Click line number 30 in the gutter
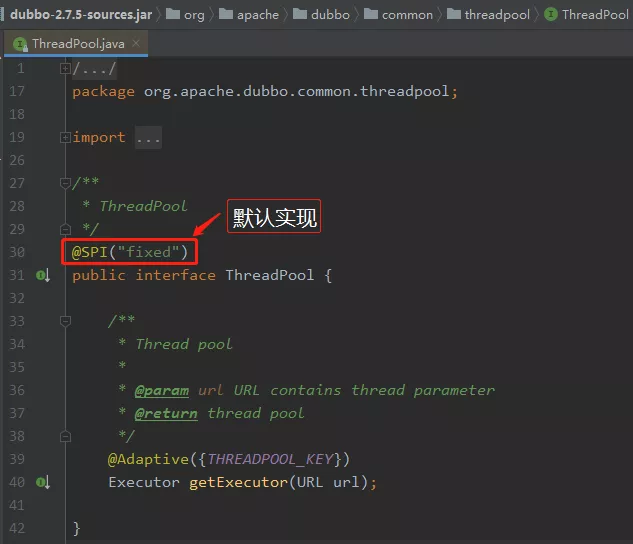 pyautogui.click(x=17, y=252)
